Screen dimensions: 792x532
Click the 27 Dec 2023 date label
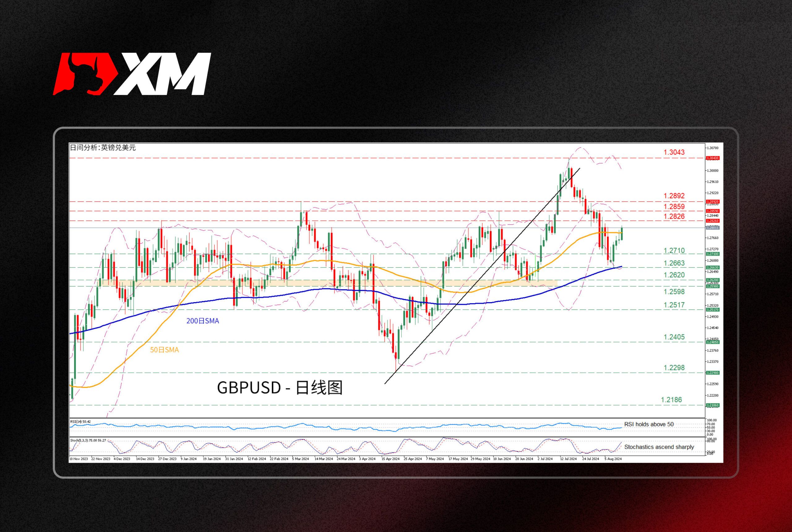pos(168,459)
